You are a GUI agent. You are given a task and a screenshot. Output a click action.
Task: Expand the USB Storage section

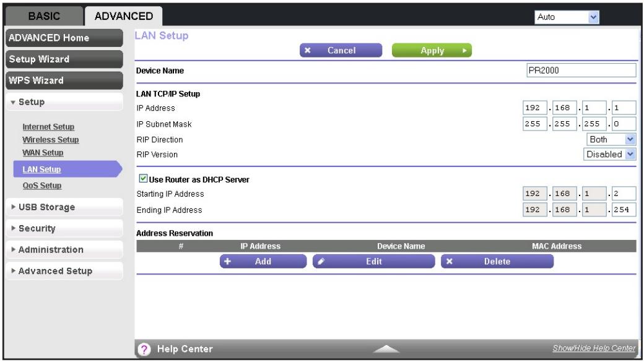[x=64, y=207]
